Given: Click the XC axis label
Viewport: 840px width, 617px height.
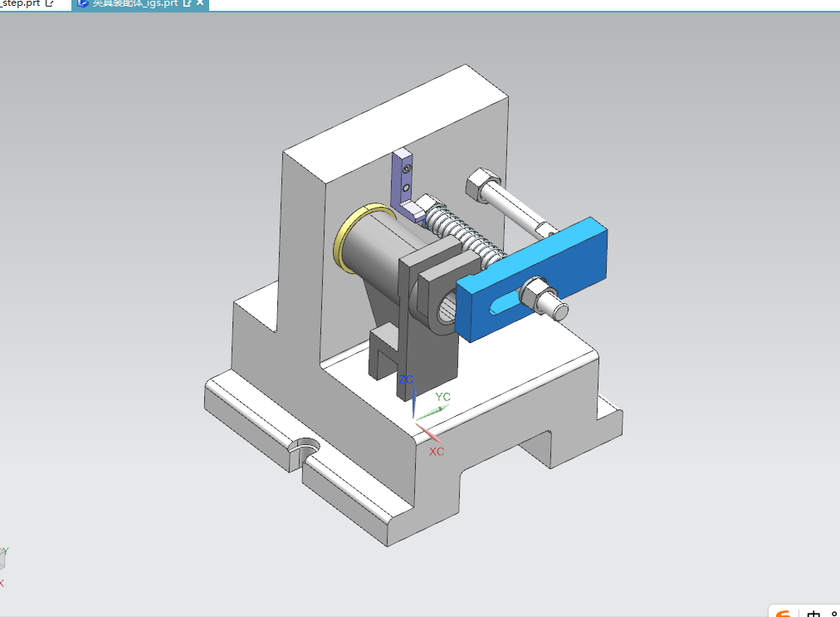Looking at the screenshot, I should pyautogui.click(x=437, y=452).
